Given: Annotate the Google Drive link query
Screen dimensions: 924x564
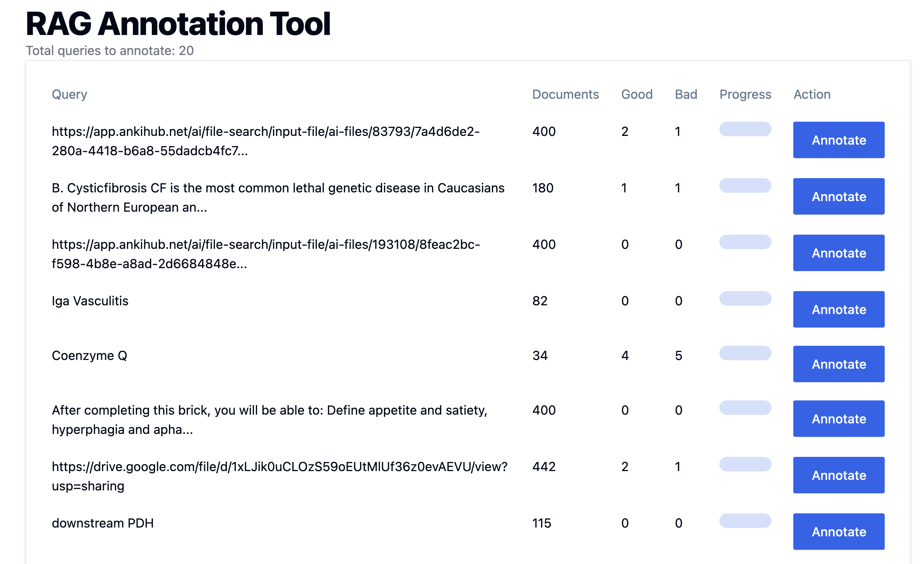Looking at the screenshot, I should (838, 475).
